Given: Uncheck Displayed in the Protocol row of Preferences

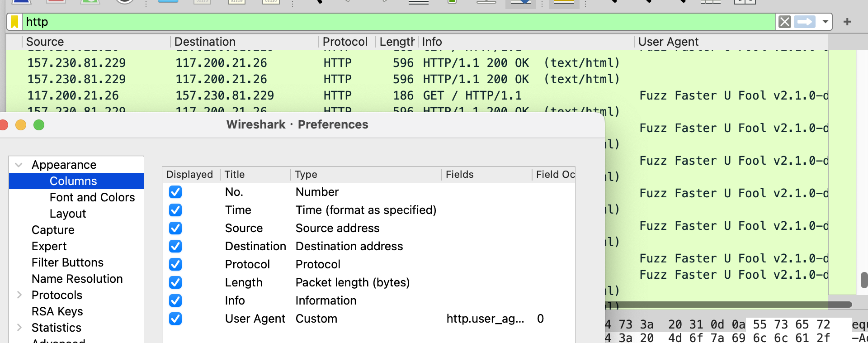Looking at the screenshot, I should (175, 264).
